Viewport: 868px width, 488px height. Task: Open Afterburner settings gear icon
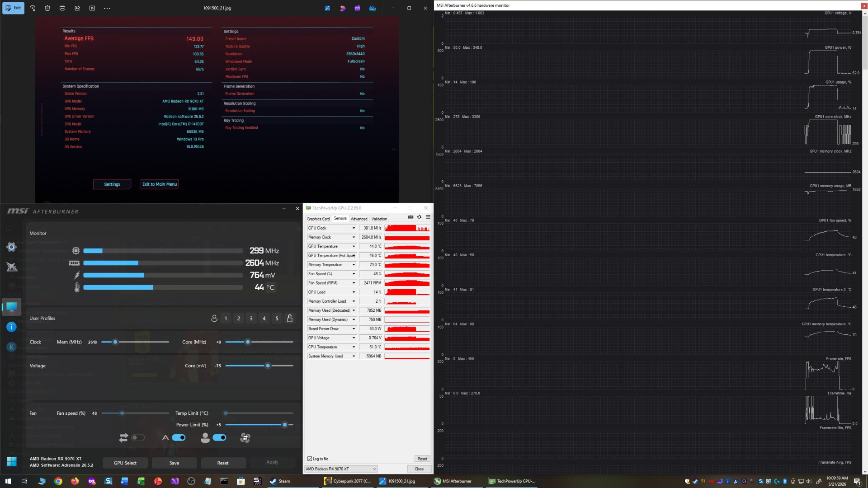(x=11, y=247)
